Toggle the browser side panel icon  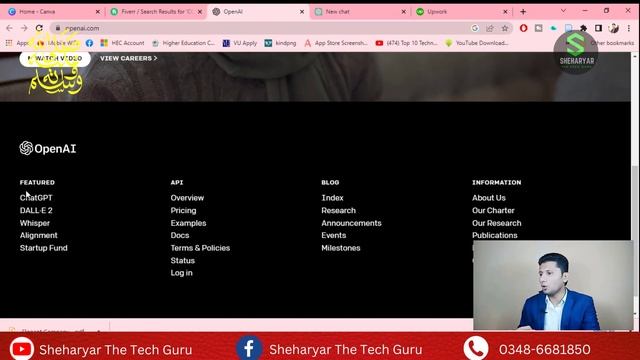(x=598, y=28)
